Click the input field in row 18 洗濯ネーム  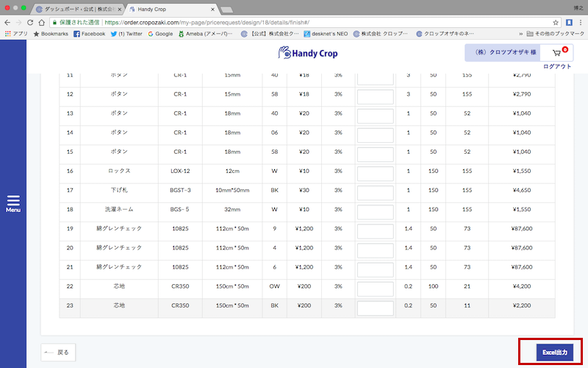coord(376,212)
